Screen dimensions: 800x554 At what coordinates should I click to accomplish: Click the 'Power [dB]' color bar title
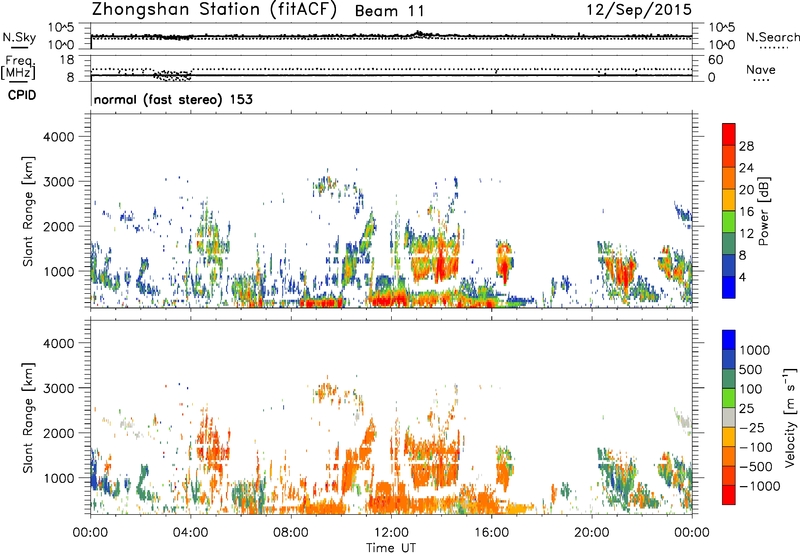point(763,211)
